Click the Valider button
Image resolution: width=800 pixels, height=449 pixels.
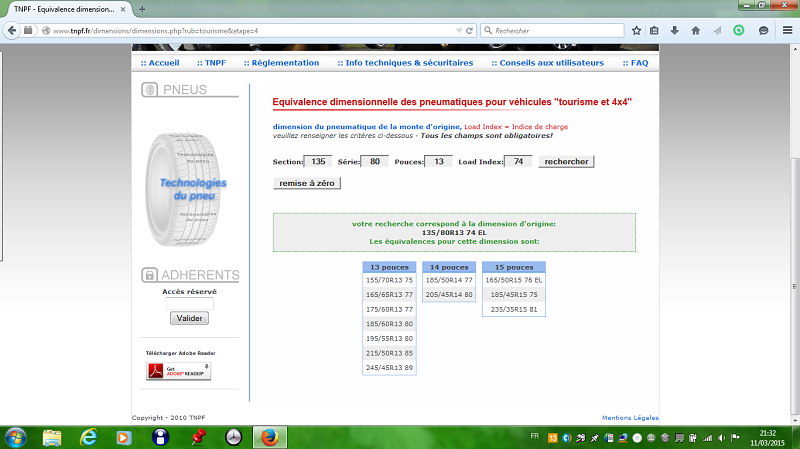coord(189,318)
